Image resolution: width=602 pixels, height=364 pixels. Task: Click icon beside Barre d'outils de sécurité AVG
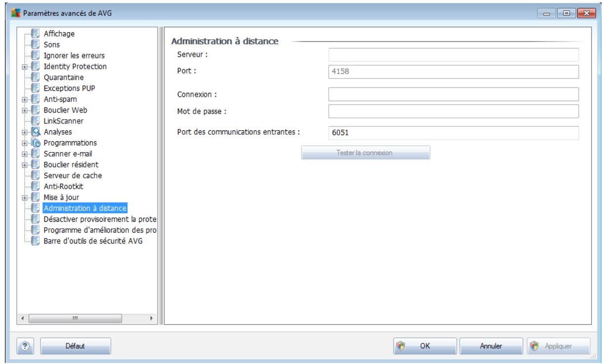pyautogui.click(x=35, y=241)
